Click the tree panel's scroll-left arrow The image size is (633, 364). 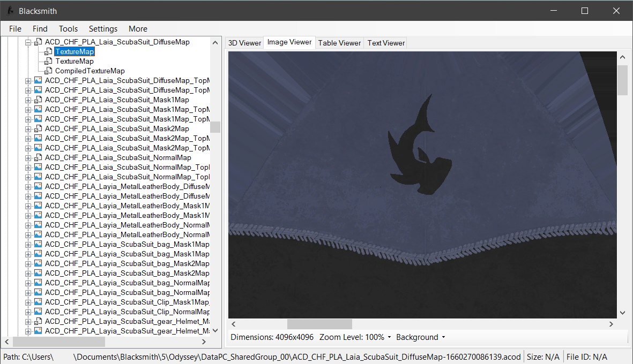(x=6, y=342)
